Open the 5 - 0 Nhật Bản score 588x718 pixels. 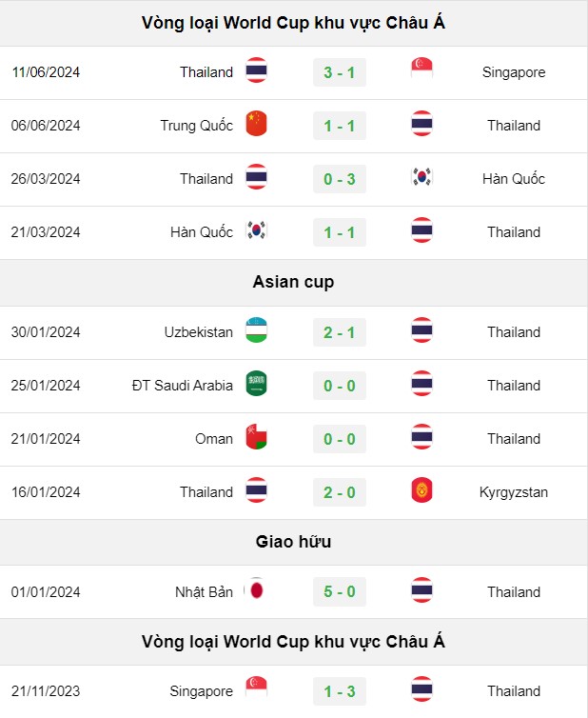(x=339, y=591)
